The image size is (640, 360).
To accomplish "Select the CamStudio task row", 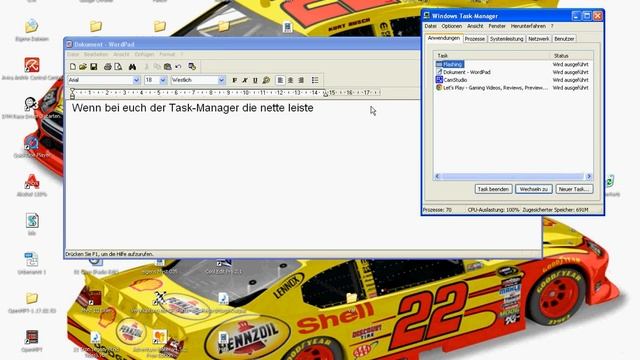I will (x=513, y=80).
